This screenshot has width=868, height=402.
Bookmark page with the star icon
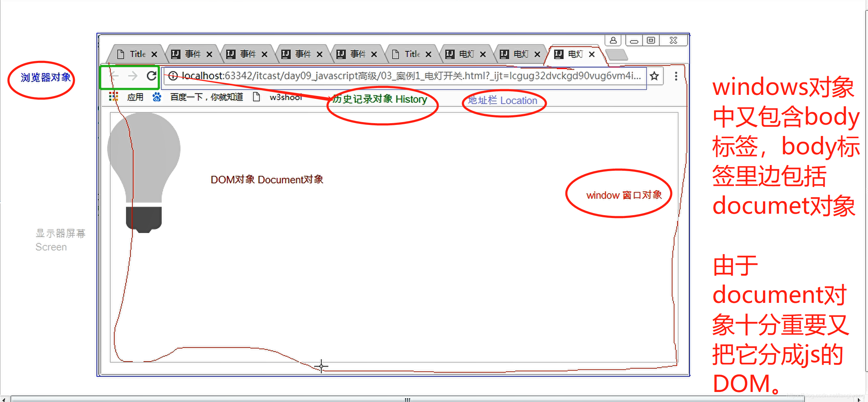(654, 76)
